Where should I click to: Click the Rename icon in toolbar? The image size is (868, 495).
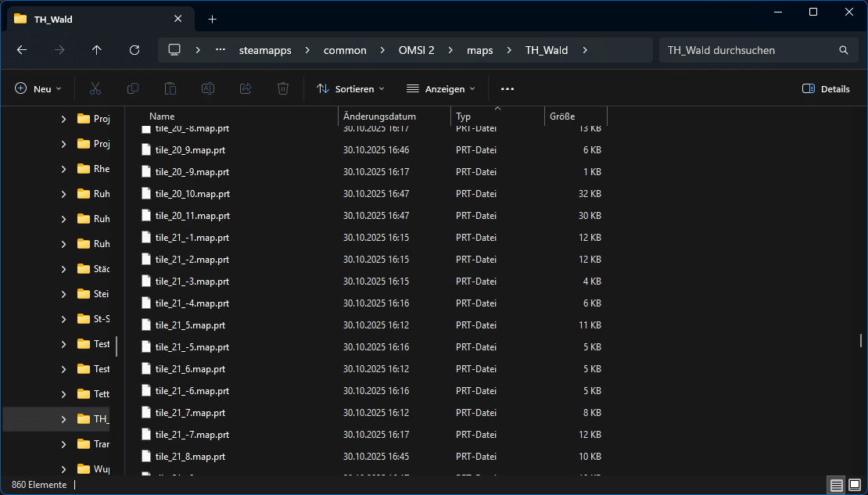208,89
